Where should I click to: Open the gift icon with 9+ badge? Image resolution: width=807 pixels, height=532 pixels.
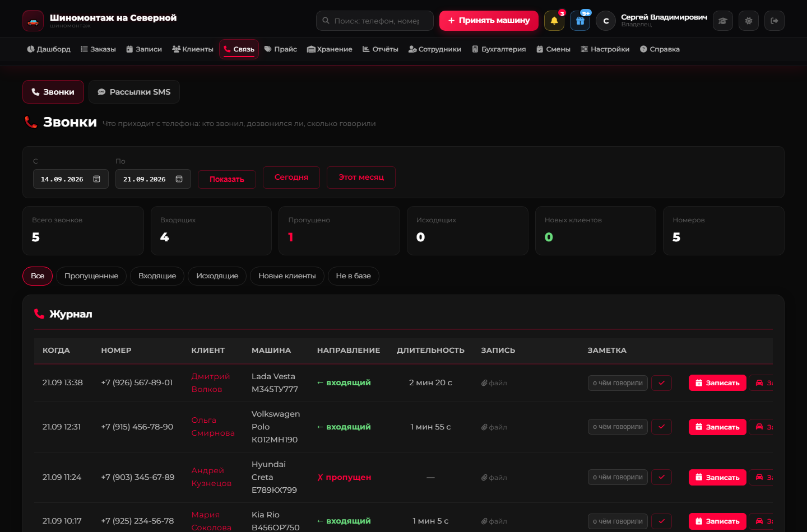tap(580, 21)
